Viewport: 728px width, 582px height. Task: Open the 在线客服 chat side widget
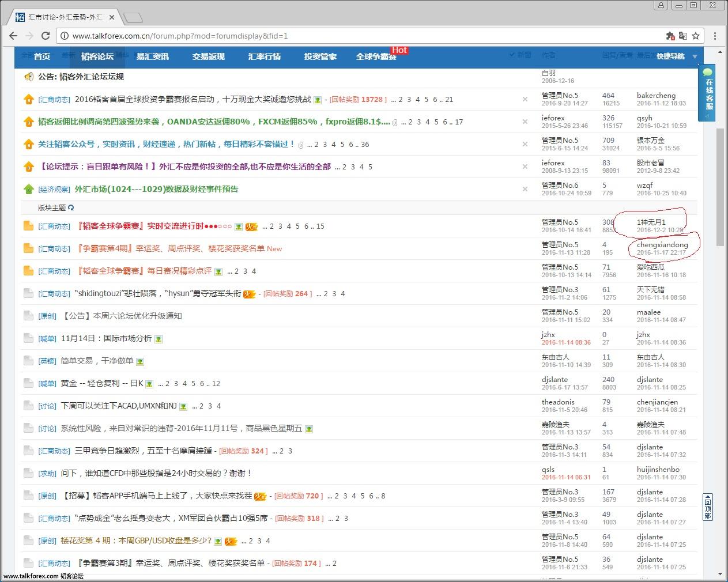(708, 91)
